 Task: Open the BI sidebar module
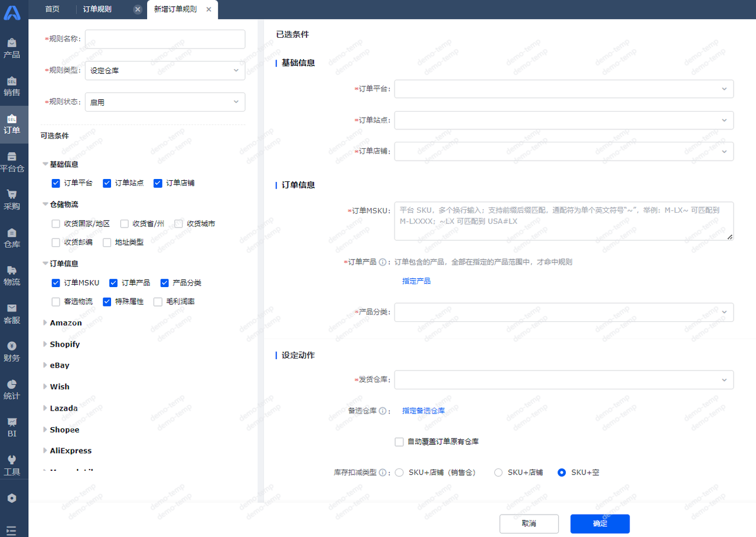click(x=12, y=427)
